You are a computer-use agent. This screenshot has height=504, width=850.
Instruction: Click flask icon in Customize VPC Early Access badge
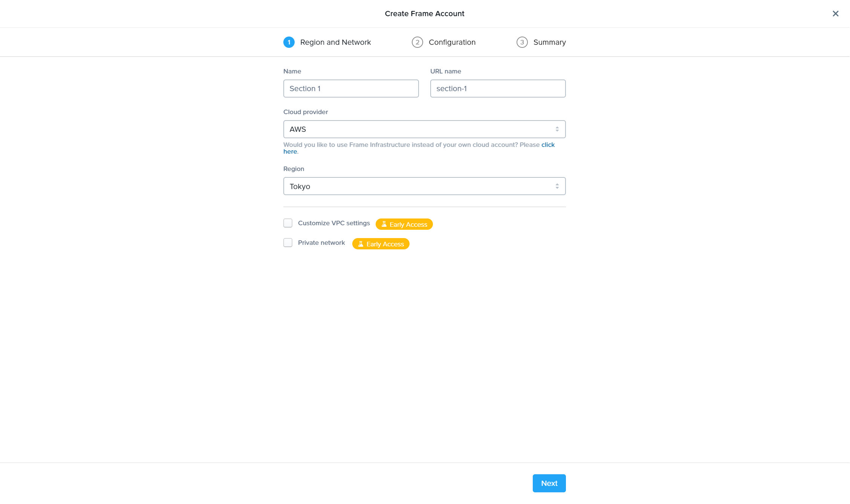pos(384,224)
